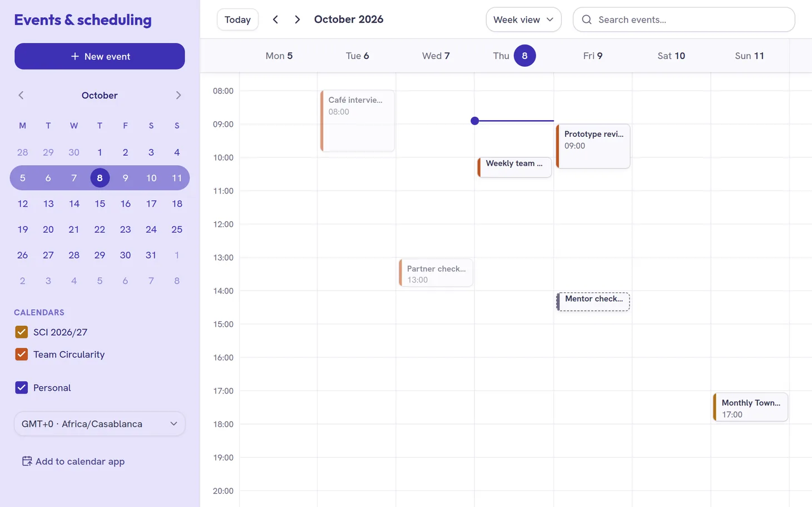Image resolution: width=812 pixels, height=507 pixels.
Task: Select October 19 in the mini calendar
Action: point(22,229)
